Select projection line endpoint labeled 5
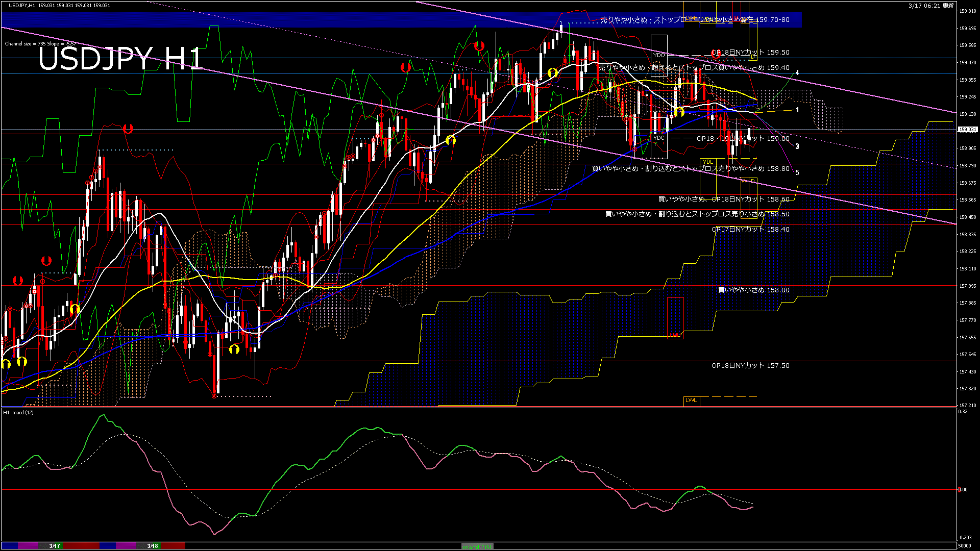The height and width of the screenshot is (551, 980). coord(797,173)
